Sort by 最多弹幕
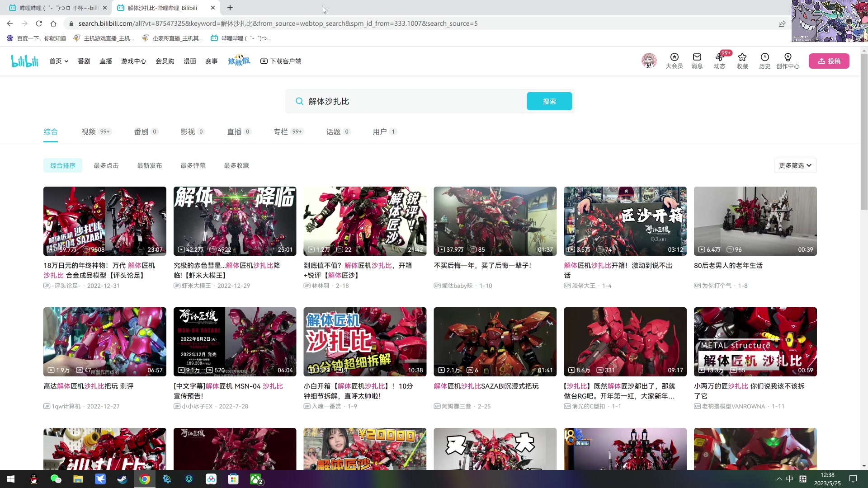Image resolution: width=868 pixels, height=488 pixels. 193,165
